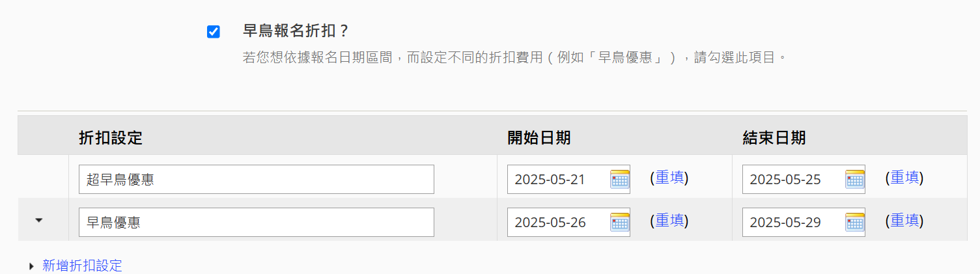Click the down arrow handle on 早鳥優惠 row
The image size is (980, 274).
(x=39, y=221)
